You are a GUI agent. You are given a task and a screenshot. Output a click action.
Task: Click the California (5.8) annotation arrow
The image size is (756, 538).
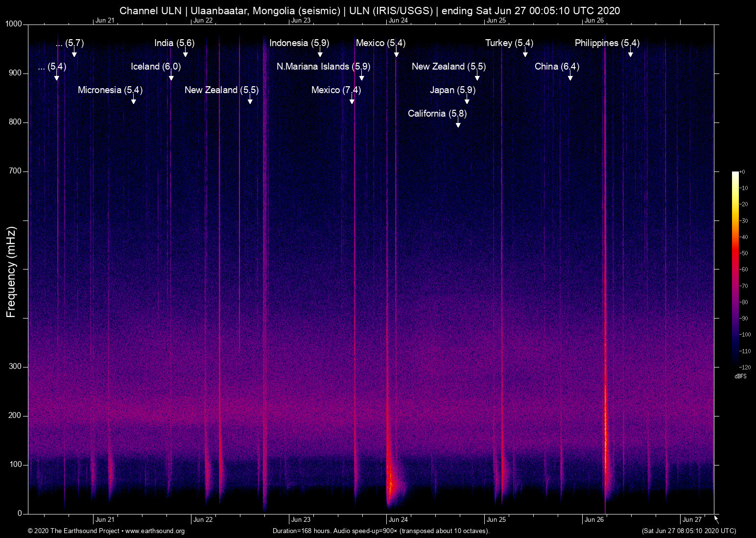coord(458,123)
